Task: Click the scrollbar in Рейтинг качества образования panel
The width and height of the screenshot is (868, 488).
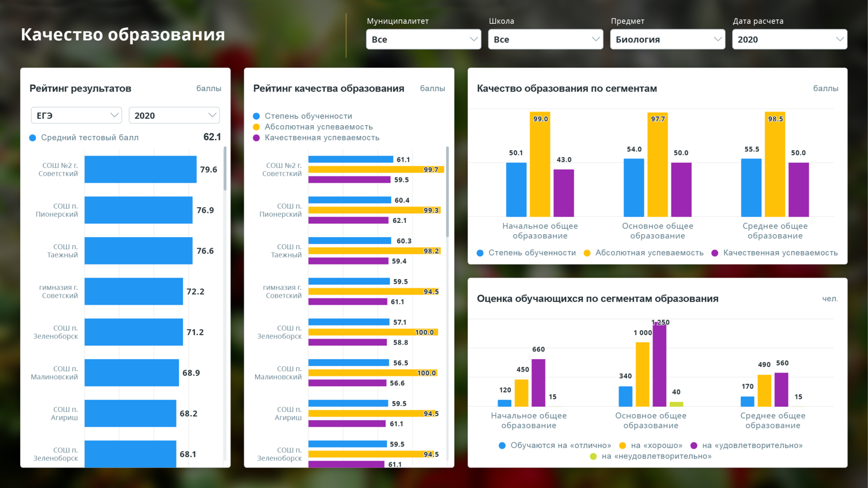Action: point(447,191)
